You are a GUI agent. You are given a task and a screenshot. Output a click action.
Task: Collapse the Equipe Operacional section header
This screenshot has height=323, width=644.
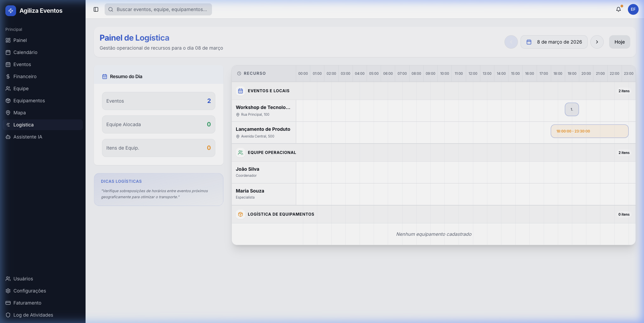click(x=272, y=153)
